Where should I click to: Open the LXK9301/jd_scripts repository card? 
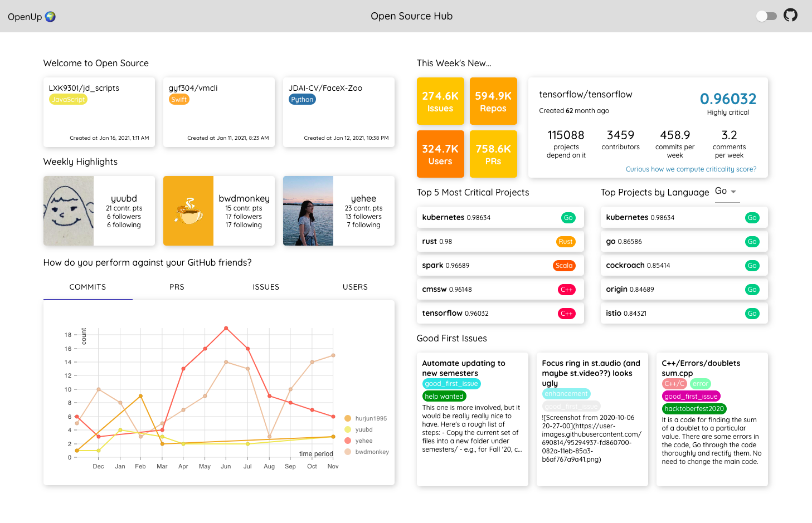(99, 112)
